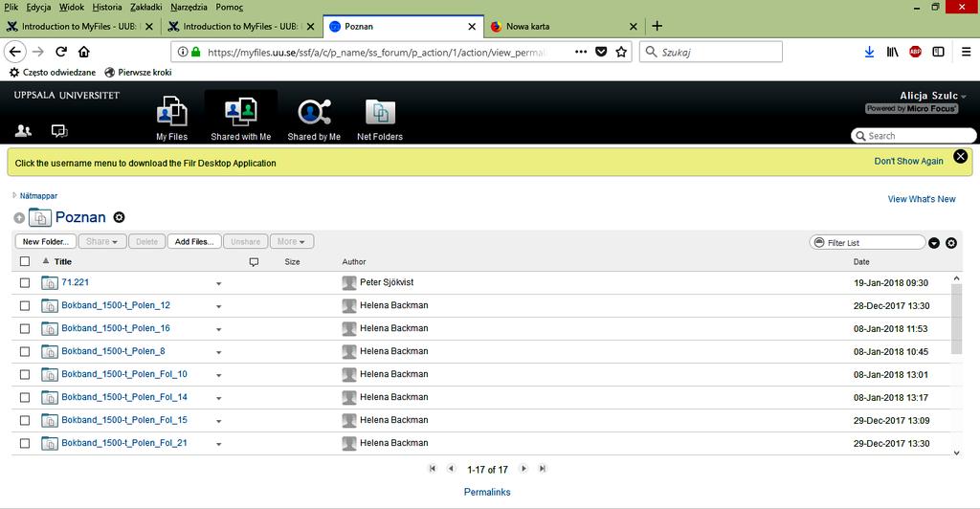The image size is (980, 509).
Task: Open the Net Folders section
Action: pos(380,118)
